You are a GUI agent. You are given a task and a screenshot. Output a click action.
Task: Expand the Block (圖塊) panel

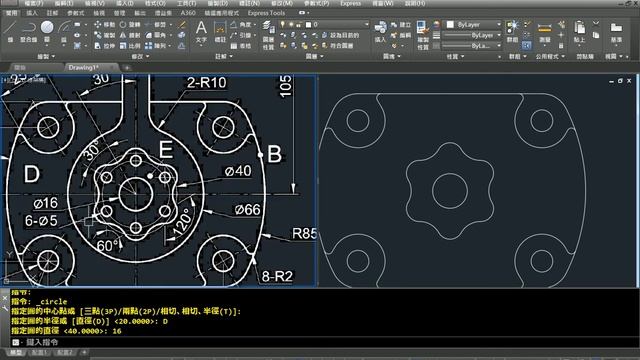point(391,56)
